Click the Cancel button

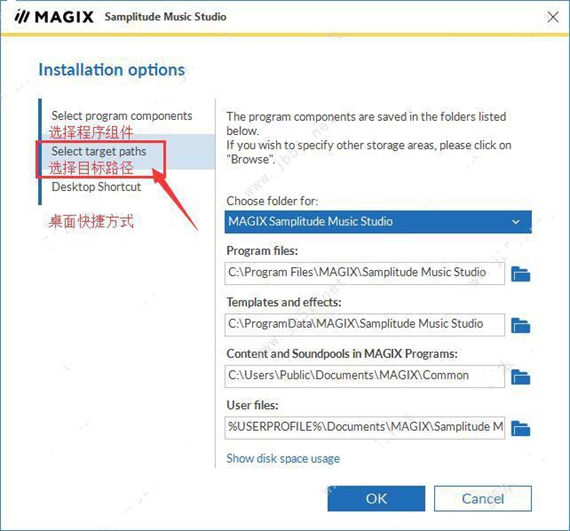483,499
